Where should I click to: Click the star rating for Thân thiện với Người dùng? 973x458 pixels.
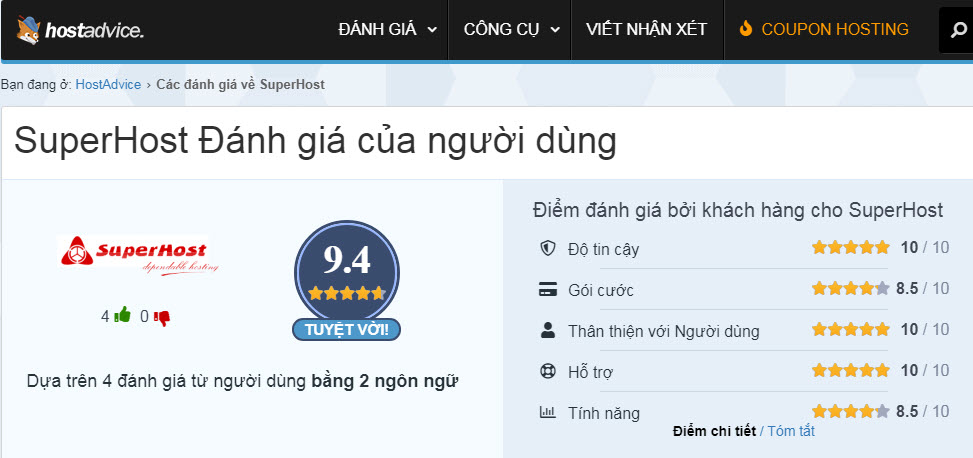(850, 329)
